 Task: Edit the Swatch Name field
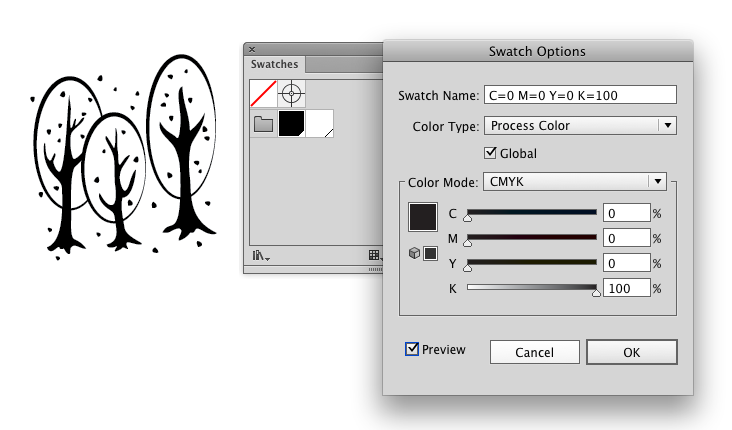click(580, 95)
